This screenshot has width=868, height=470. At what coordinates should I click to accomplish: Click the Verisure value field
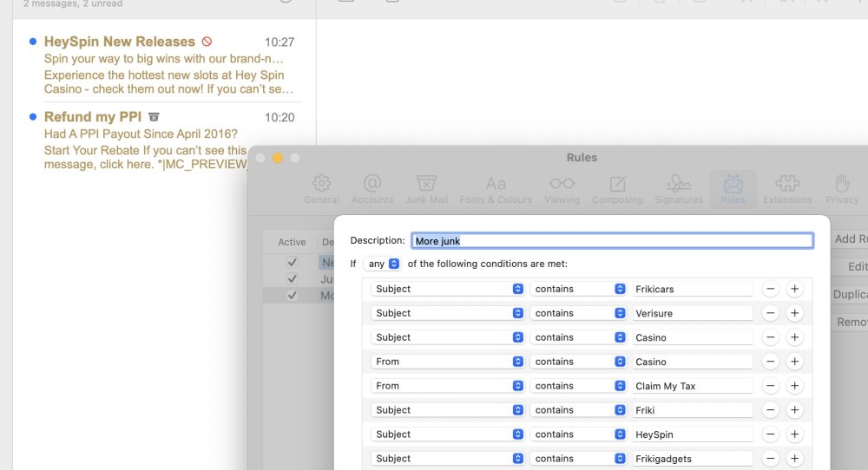click(x=693, y=313)
